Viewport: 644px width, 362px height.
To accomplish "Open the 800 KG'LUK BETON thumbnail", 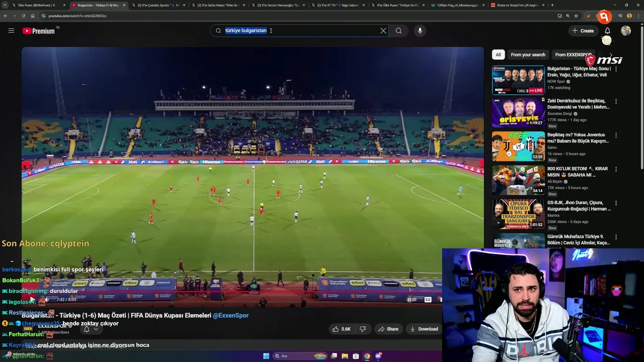I will pyautogui.click(x=518, y=180).
